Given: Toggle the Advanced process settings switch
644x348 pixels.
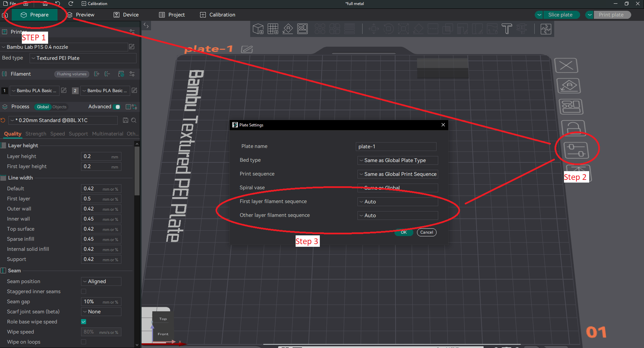Looking at the screenshot, I should pos(117,107).
